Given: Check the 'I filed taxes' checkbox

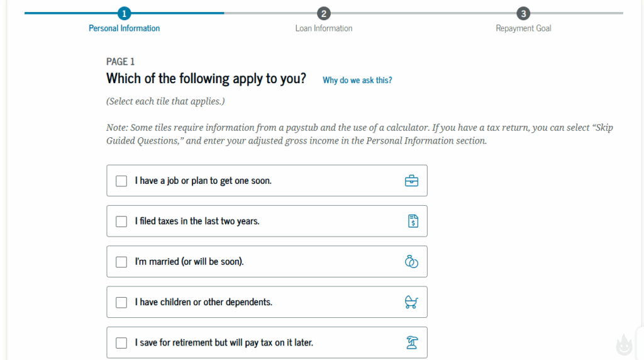Looking at the screenshot, I should [x=121, y=222].
